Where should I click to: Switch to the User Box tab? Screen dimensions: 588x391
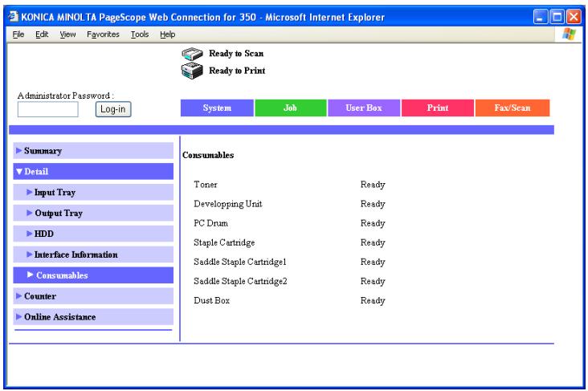pyautogui.click(x=364, y=108)
